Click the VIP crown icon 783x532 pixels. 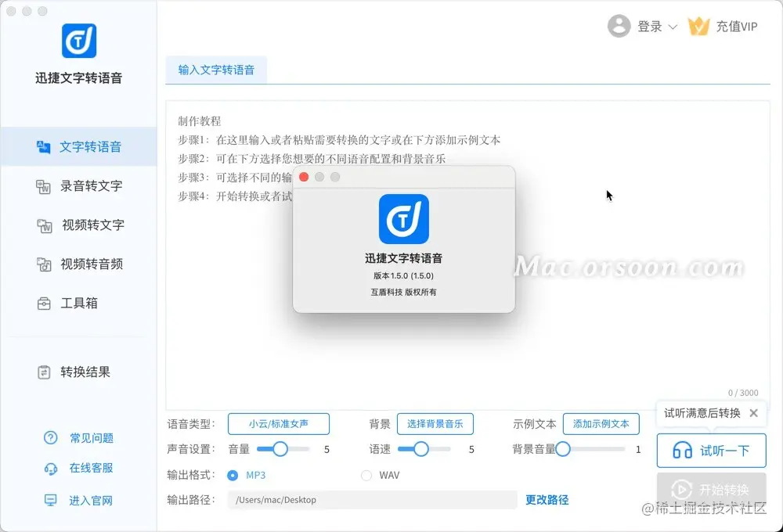[x=698, y=26]
